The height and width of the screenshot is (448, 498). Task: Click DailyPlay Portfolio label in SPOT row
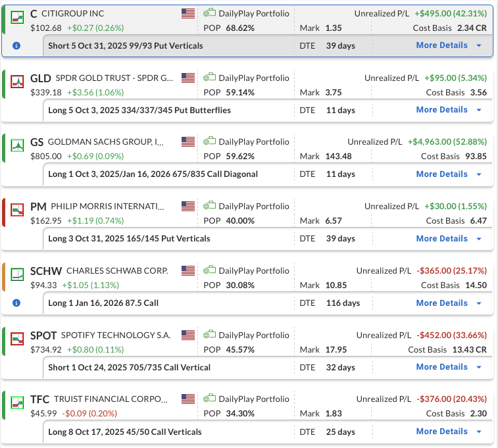pos(253,335)
